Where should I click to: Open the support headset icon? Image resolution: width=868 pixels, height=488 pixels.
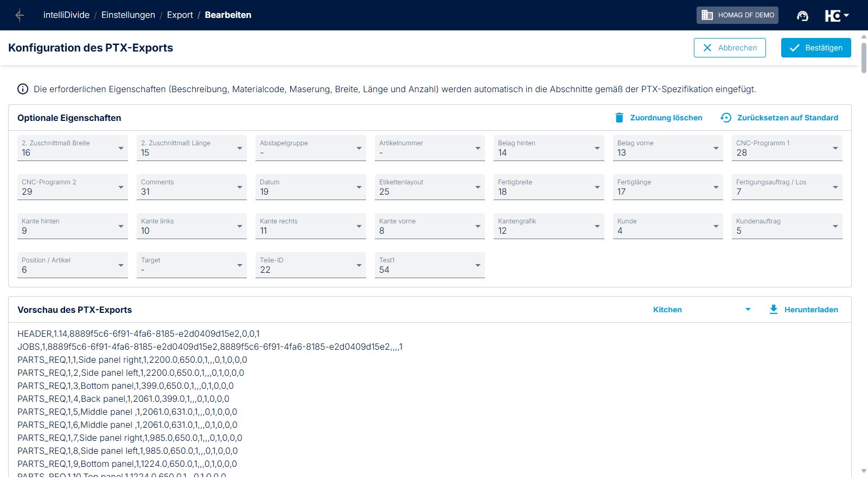pos(802,16)
